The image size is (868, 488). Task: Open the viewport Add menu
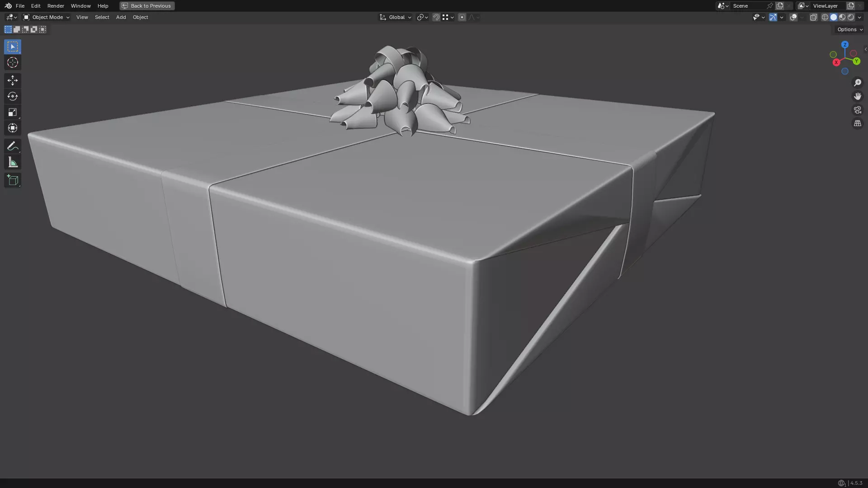tap(121, 17)
